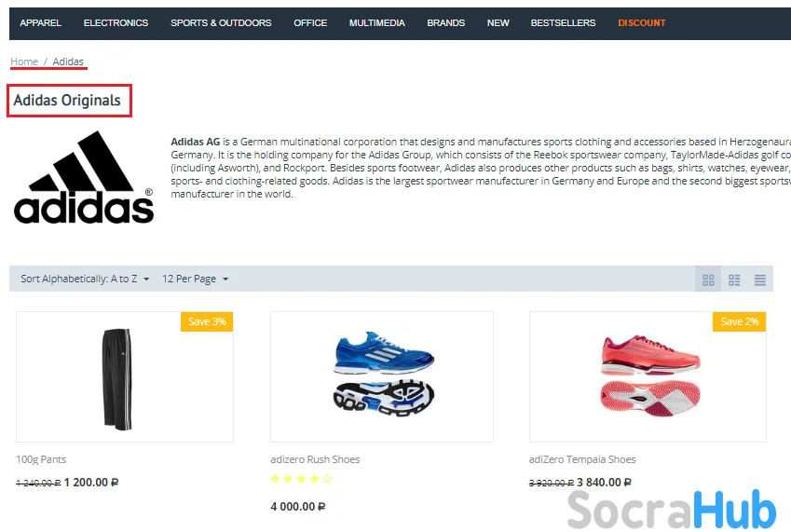The image size is (791, 532).
Task: Expand the 12 Per Page dropdown
Action: (x=196, y=279)
